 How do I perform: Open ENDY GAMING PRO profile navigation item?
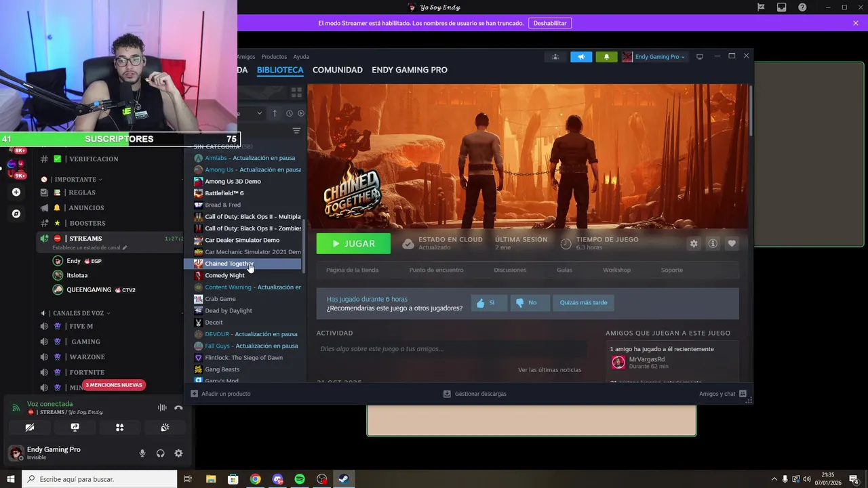coord(410,70)
